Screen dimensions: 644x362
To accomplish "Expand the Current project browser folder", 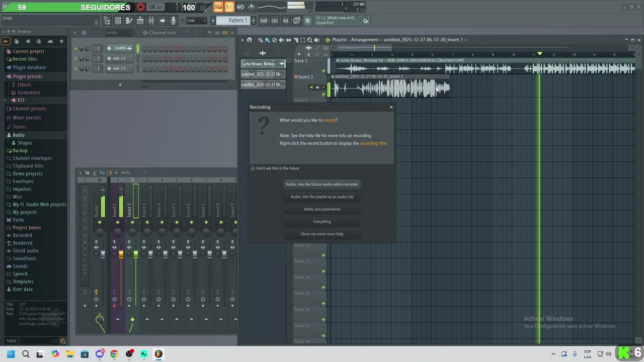I will click(x=28, y=51).
